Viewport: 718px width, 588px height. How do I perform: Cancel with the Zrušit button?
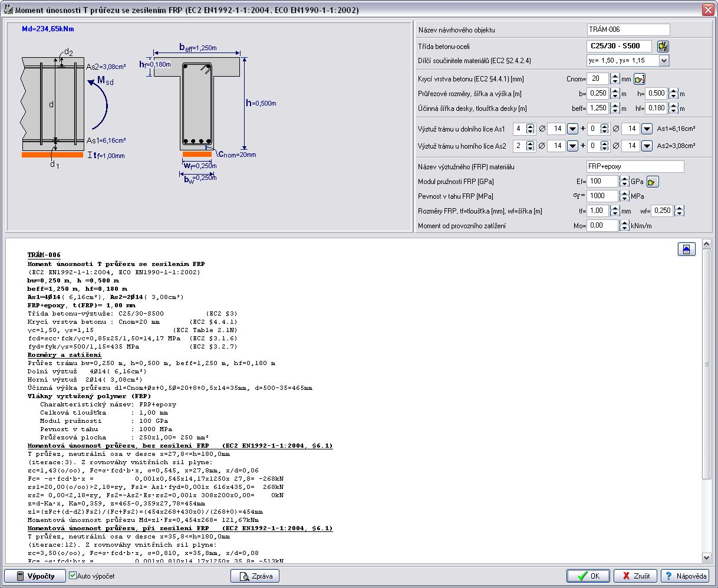click(x=635, y=576)
